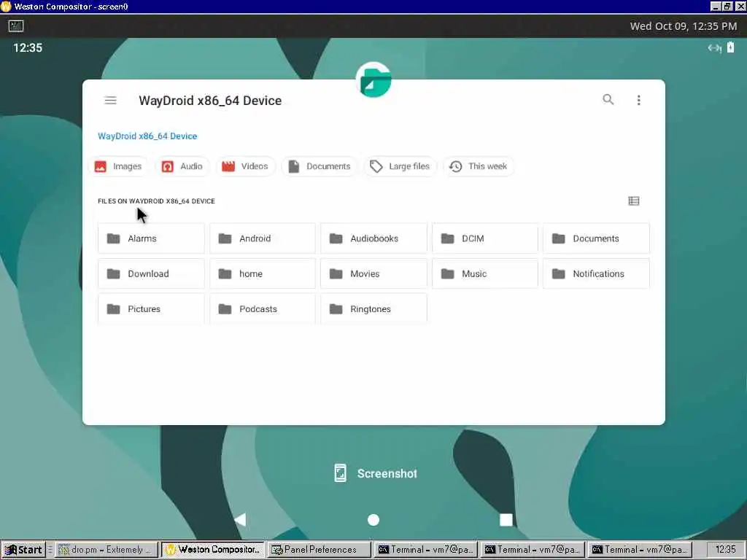The height and width of the screenshot is (560, 747).
Task: Click the Android network arrows status icon
Action: click(714, 47)
